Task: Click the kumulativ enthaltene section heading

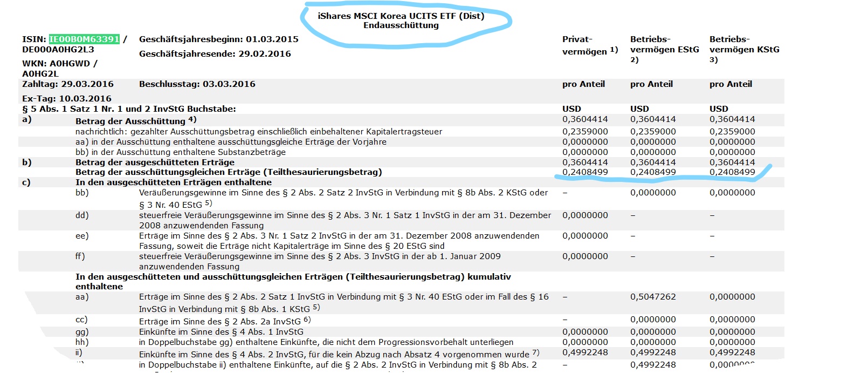Action: point(293,281)
